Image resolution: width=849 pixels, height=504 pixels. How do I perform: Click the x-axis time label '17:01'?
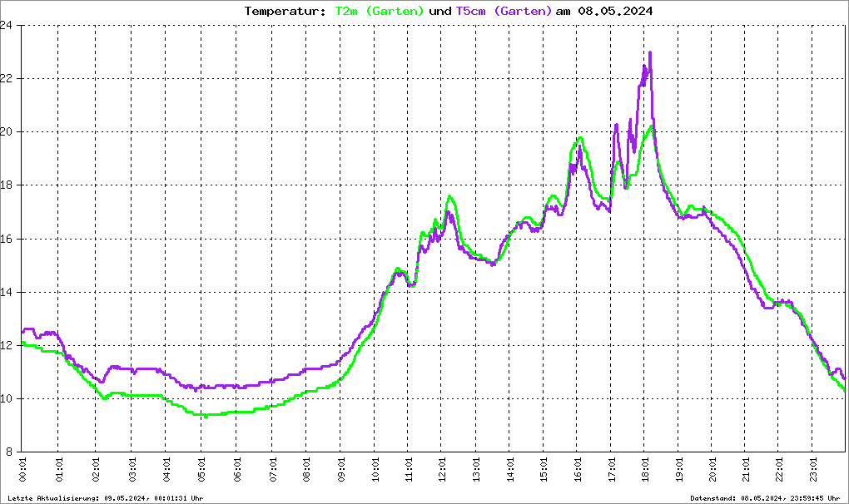tap(611, 469)
